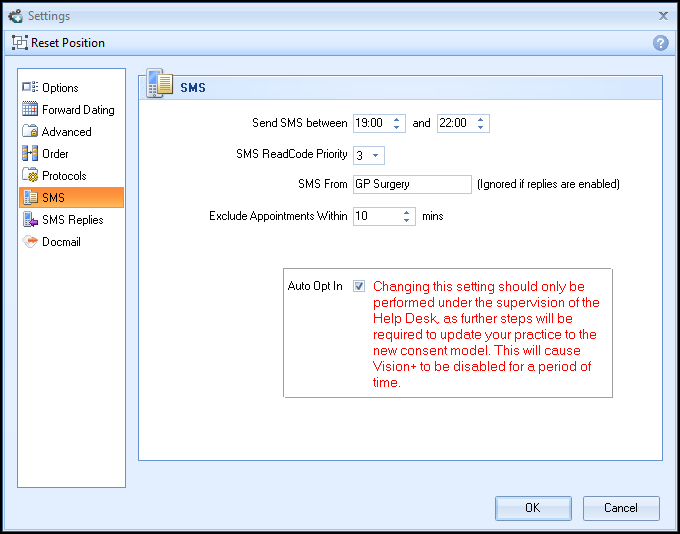Click the SMS From text field
The image size is (680, 534).
(x=412, y=184)
